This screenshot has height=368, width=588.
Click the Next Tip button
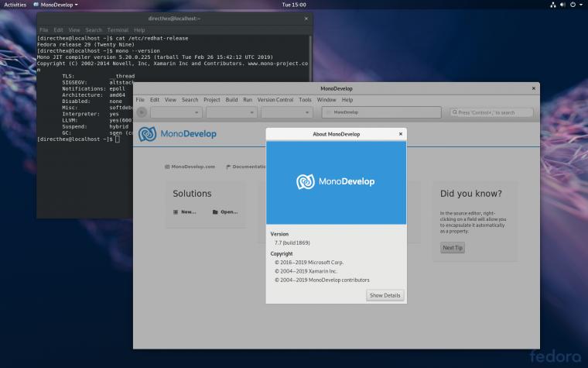coord(453,247)
